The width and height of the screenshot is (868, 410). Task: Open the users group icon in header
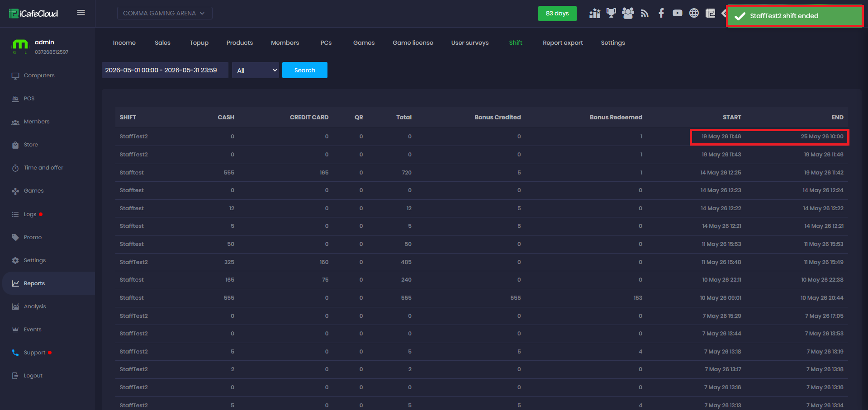628,13
